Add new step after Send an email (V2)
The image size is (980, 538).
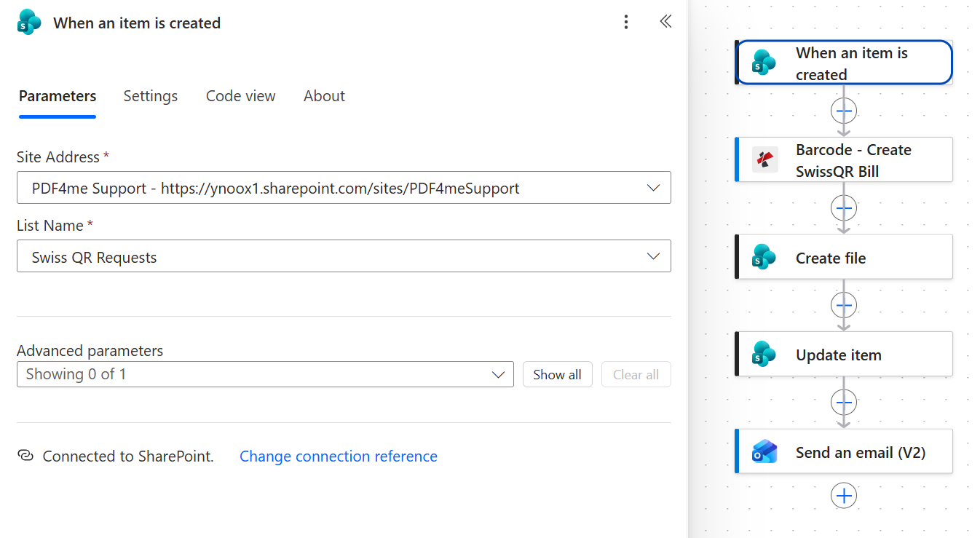(x=844, y=496)
